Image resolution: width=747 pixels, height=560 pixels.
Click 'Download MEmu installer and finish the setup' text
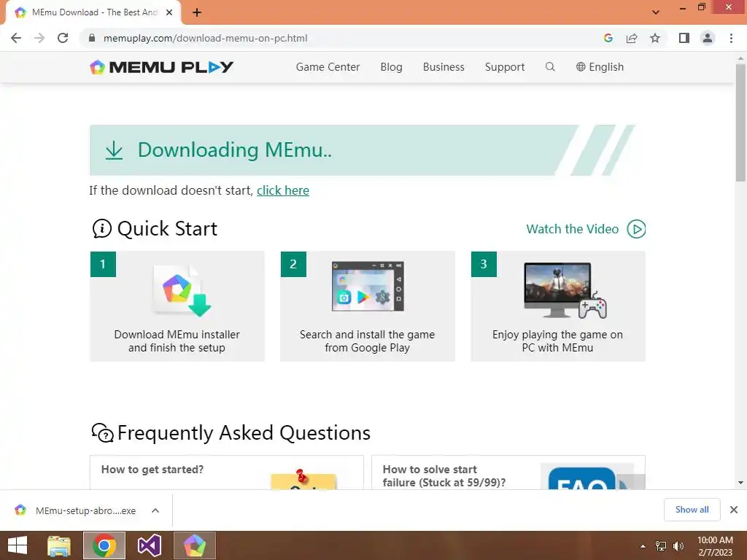click(x=177, y=341)
